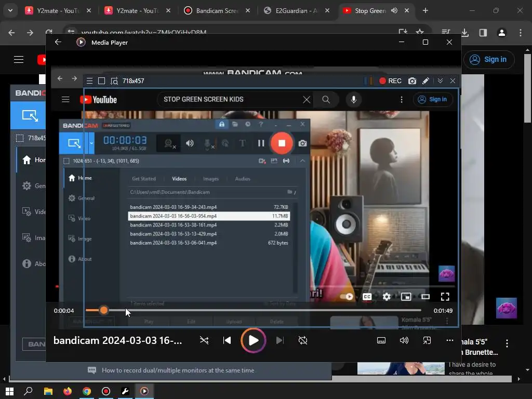Image resolution: width=532 pixels, height=399 pixels.
Task: Go to previous track in Media Player
Action: click(x=227, y=340)
